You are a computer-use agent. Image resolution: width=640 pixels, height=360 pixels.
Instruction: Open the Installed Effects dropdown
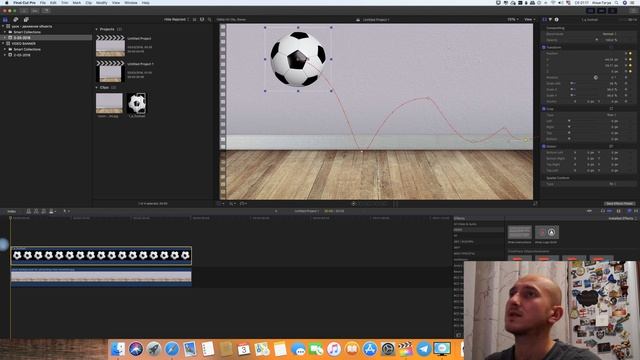point(622,218)
